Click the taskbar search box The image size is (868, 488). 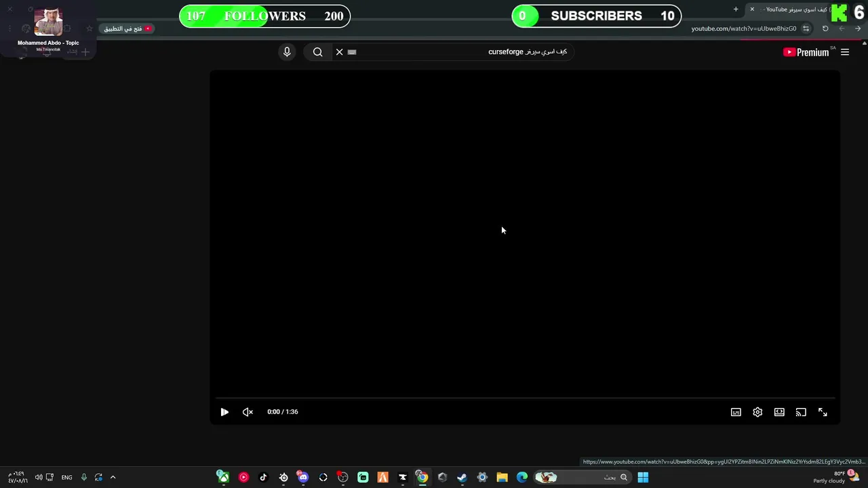(582, 477)
